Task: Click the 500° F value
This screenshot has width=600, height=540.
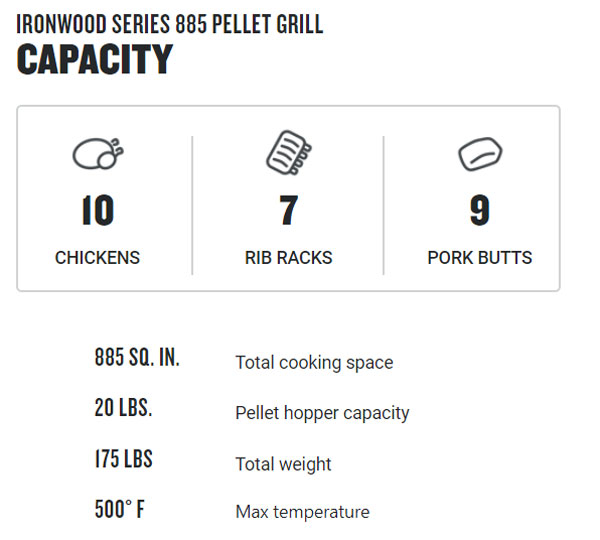Action: (x=119, y=509)
